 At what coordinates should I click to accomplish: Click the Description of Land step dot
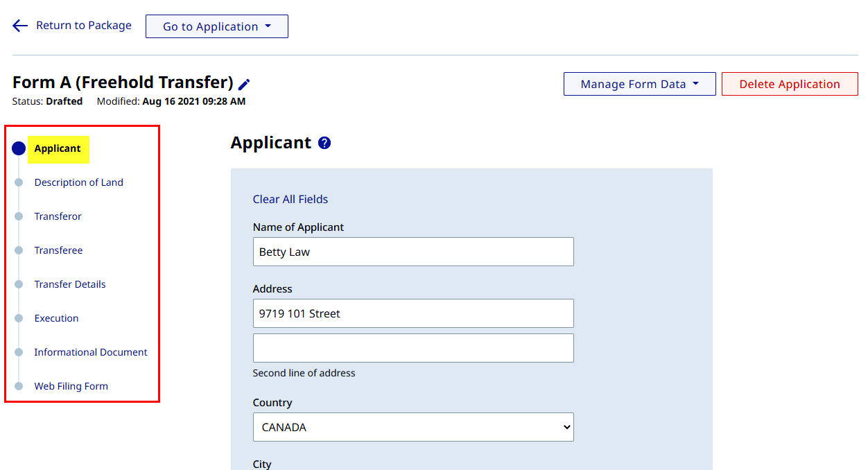(19, 182)
